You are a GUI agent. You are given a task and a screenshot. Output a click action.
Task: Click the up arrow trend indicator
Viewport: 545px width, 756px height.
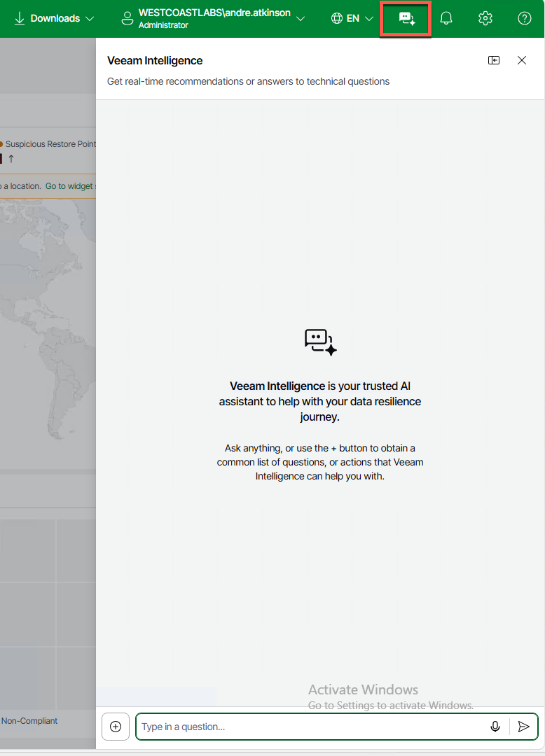coord(11,159)
